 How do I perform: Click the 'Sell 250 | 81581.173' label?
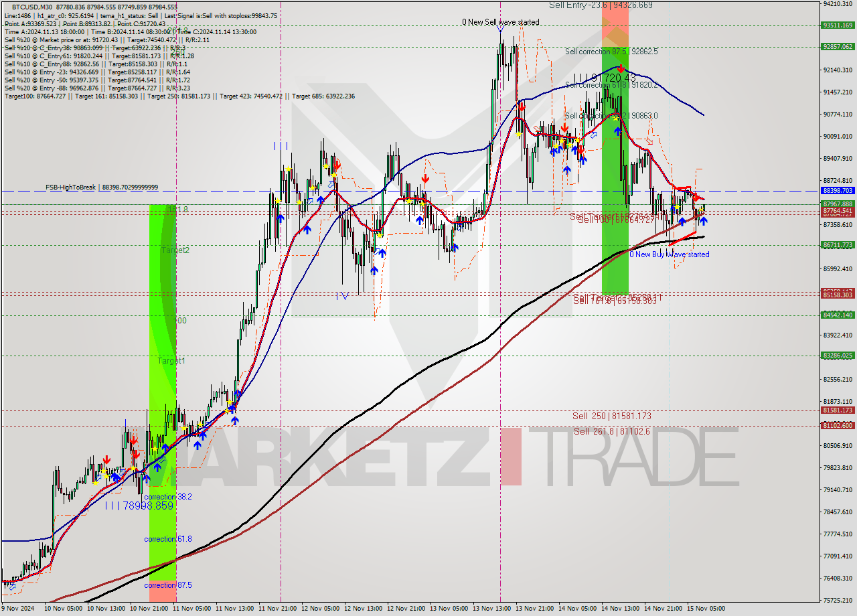coord(612,416)
